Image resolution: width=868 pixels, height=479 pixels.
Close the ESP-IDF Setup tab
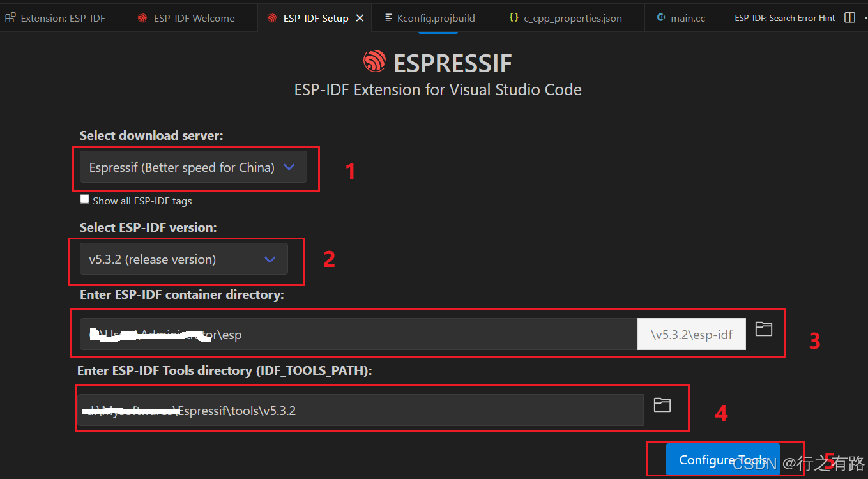tap(360, 18)
